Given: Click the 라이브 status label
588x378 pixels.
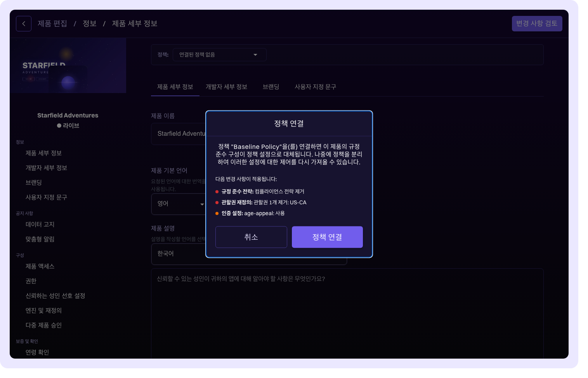Looking at the screenshot, I should point(68,126).
